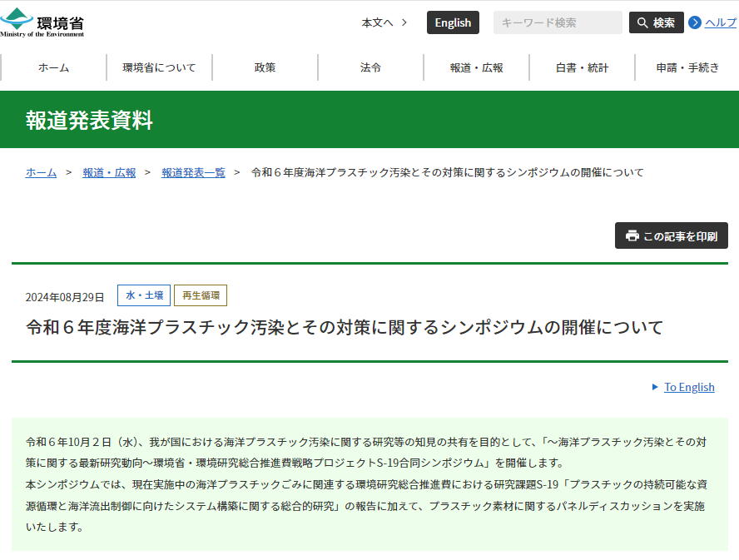Viewport: 739px width, 560px height.
Task: Click the この記事を印刷 print button
Action: pyautogui.click(x=672, y=235)
